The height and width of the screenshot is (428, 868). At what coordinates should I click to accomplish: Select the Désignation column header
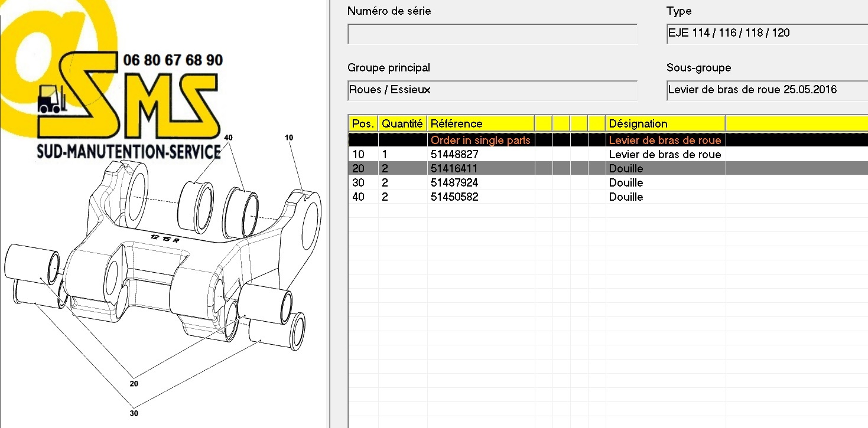coord(665,123)
